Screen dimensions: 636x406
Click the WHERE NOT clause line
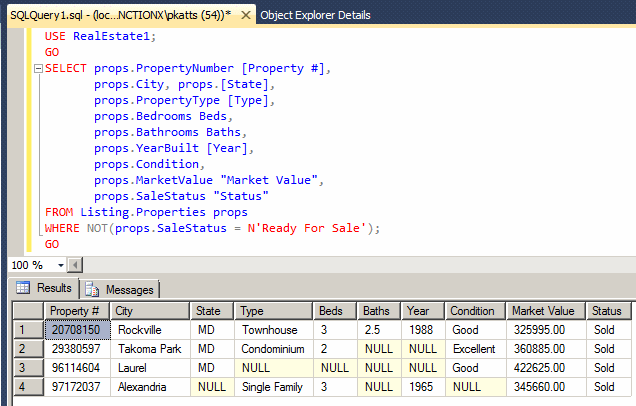coord(212,228)
